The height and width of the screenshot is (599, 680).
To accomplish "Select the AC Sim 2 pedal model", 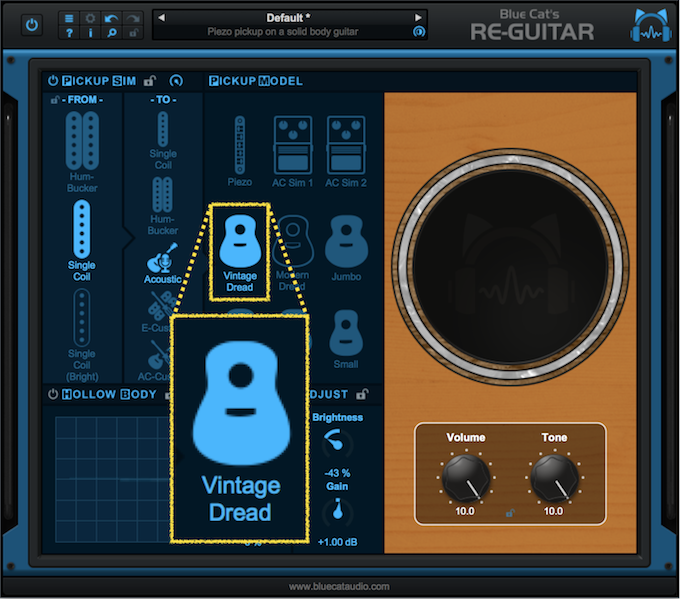I will (346, 152).
